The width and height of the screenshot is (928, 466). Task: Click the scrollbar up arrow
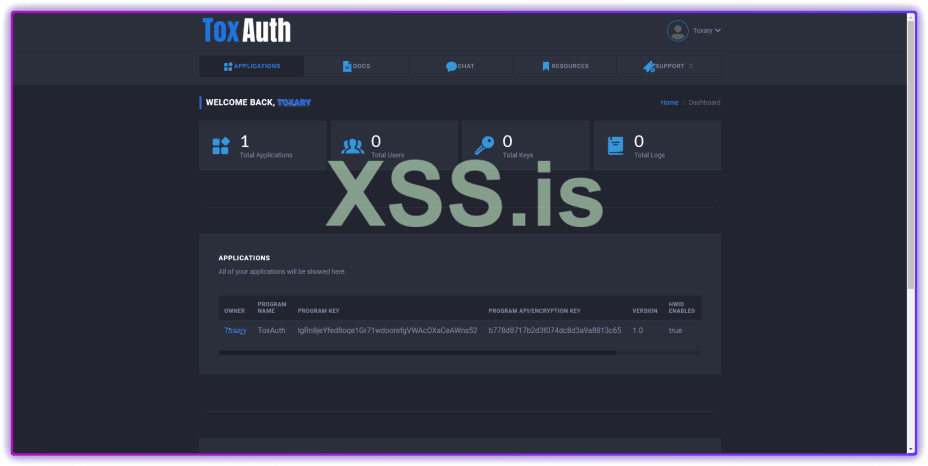coord(911,17)
